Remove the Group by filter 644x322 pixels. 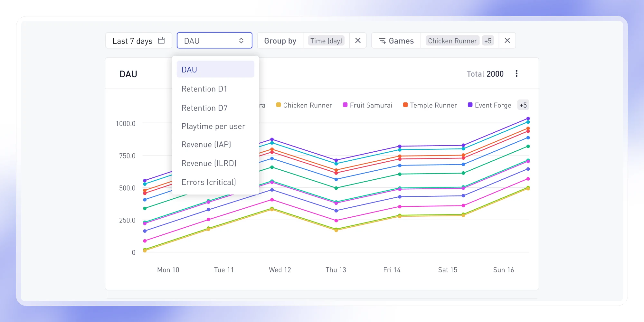click(358, 41)
